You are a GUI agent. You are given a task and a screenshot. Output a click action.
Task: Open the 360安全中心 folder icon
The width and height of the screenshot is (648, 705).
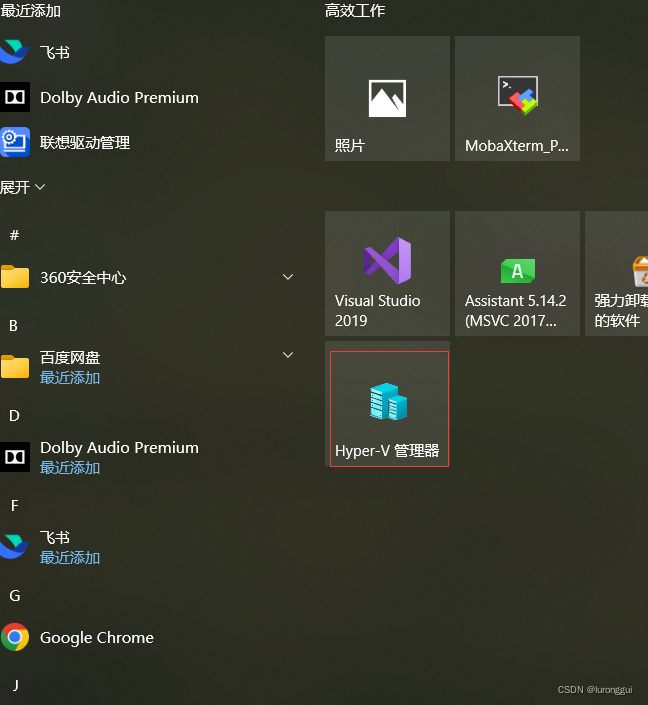pos(15,277)
